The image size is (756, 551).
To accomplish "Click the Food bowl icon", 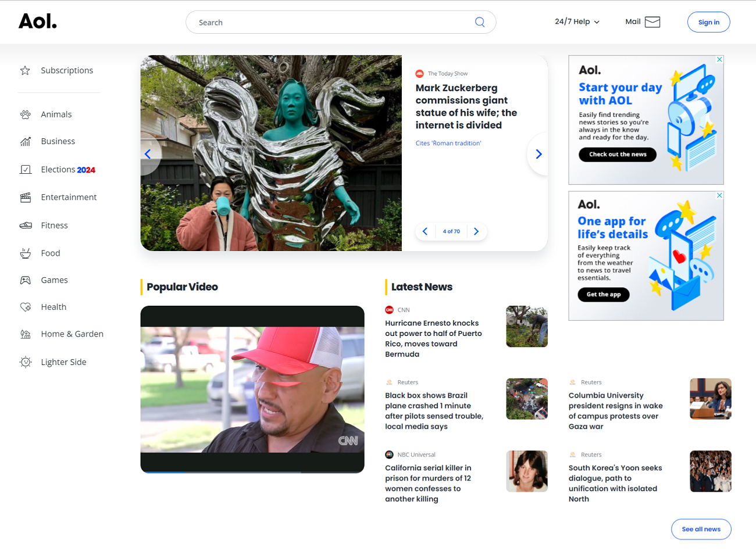I will click(x=25, y=253).
